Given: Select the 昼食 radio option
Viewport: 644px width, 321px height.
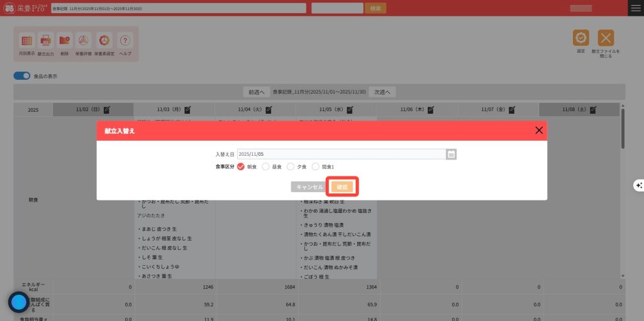Looking at the screenshot, I should (x=265, y=167).
